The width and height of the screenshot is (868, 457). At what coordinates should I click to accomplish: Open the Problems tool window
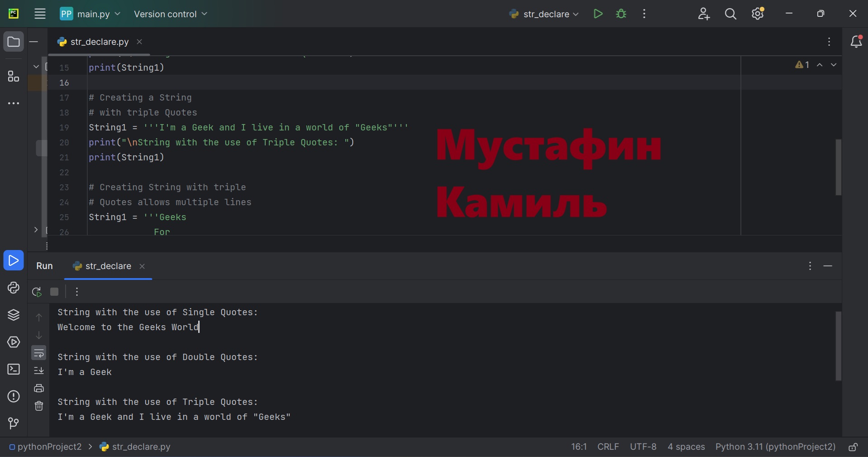[x=14, y=396]
